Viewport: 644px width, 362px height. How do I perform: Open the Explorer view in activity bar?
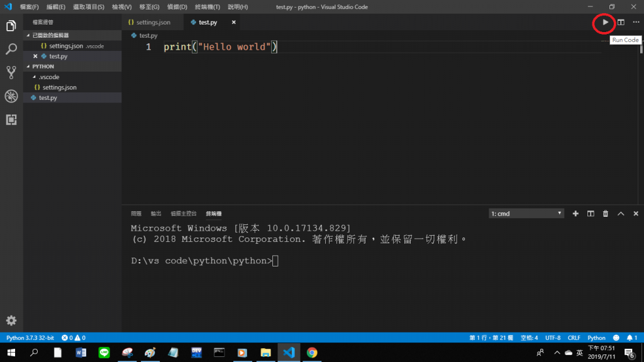pos(11,26)
